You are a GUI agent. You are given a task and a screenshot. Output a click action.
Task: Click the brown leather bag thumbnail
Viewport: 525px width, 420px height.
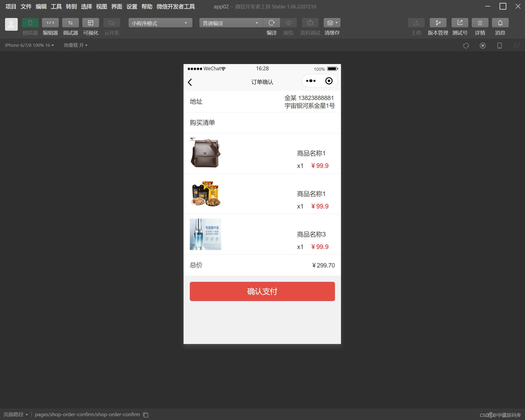205,153
